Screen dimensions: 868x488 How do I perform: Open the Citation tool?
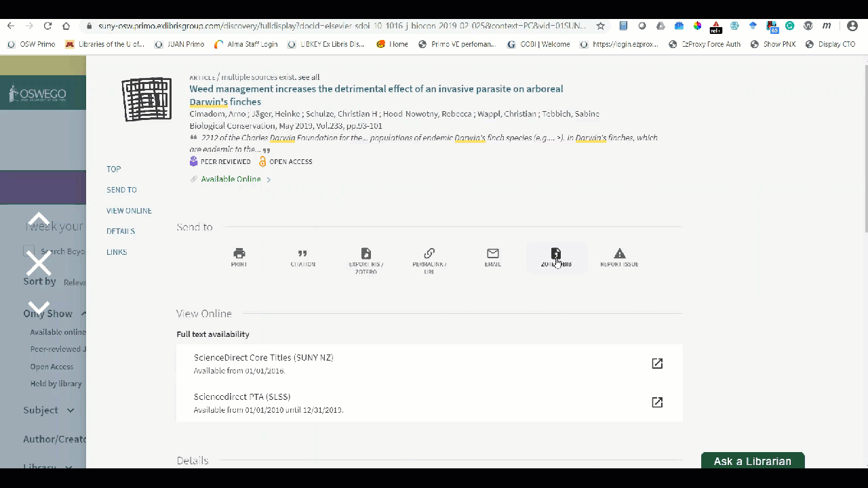[x=302, y=258]
